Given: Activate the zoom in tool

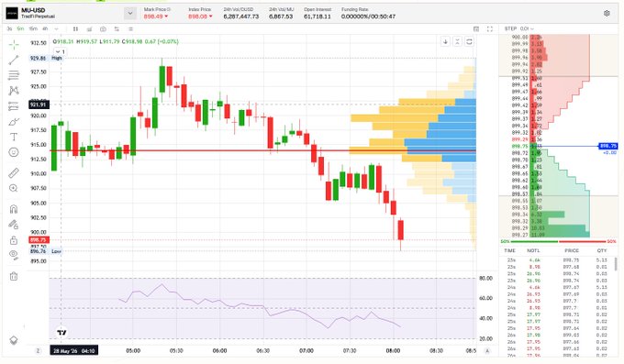Looking at the screenshot, I should tap(14, 188).
